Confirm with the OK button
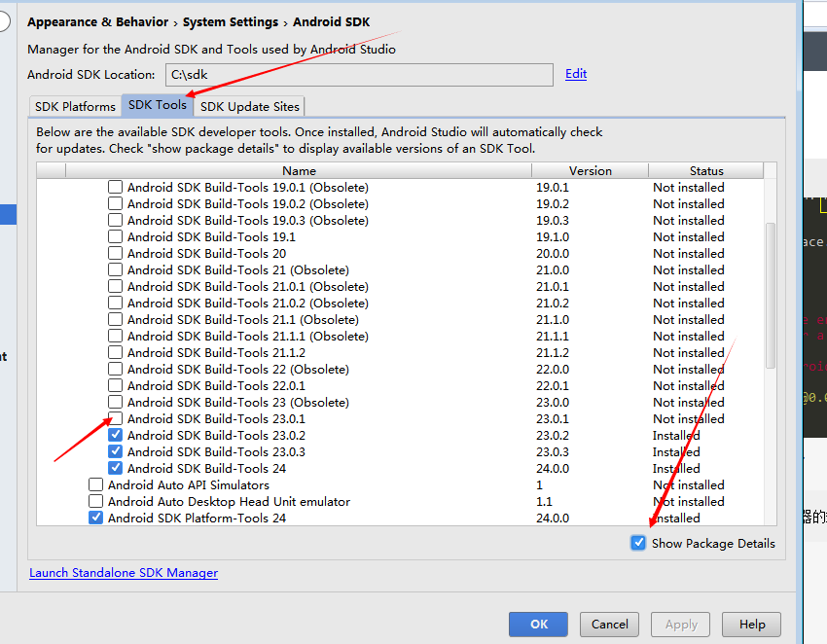Screen dimensions: 827x644 pyautogui.click(x=538, y=625)
